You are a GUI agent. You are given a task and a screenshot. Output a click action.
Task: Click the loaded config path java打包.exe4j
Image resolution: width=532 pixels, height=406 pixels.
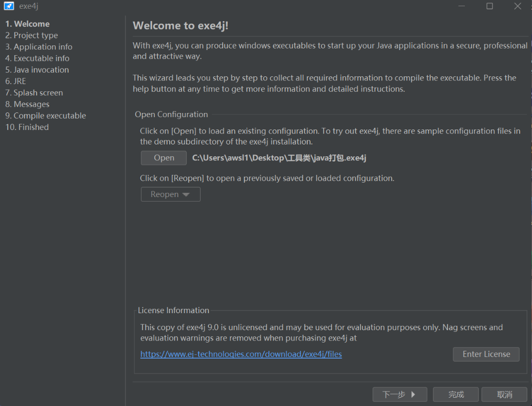(x=279, y=158)
